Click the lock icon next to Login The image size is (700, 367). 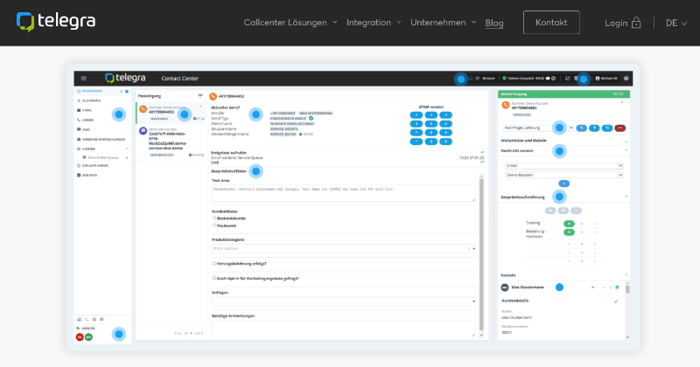tap(637, 22)
